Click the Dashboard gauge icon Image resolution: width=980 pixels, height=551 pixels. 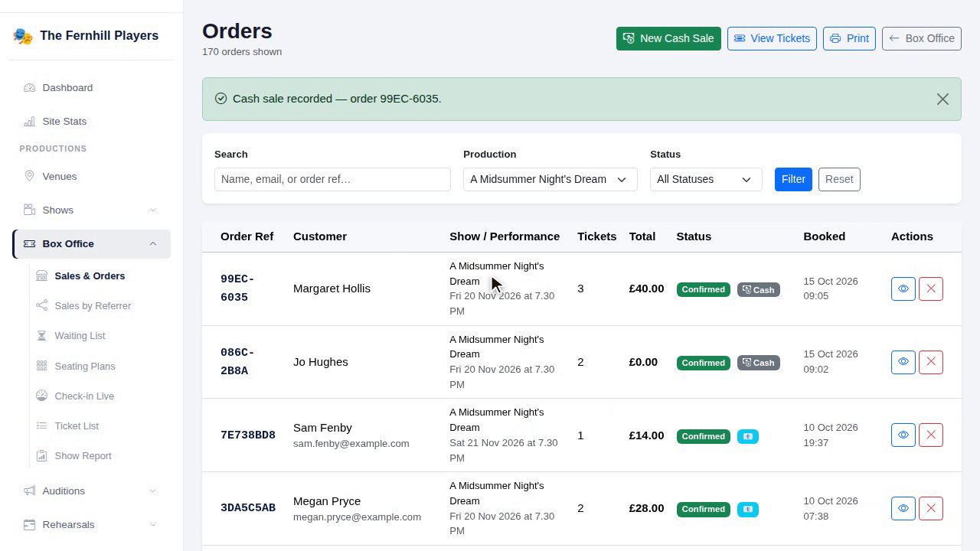tap(29, 88)
